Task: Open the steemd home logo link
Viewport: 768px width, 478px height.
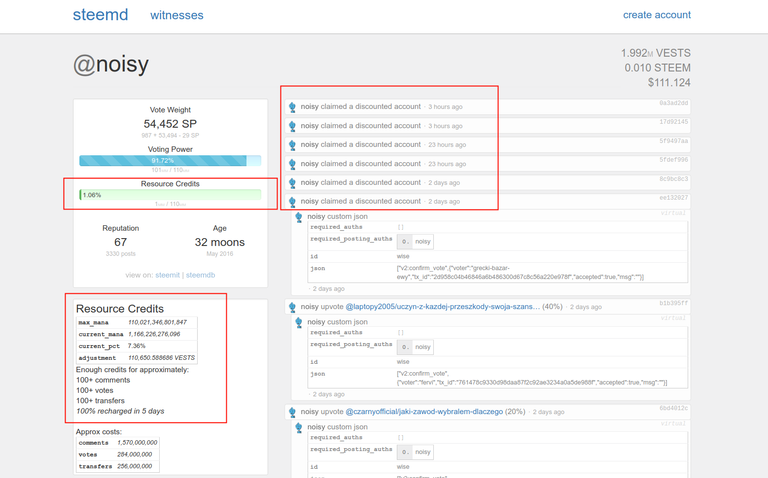Action: click(x=100, y=15)
